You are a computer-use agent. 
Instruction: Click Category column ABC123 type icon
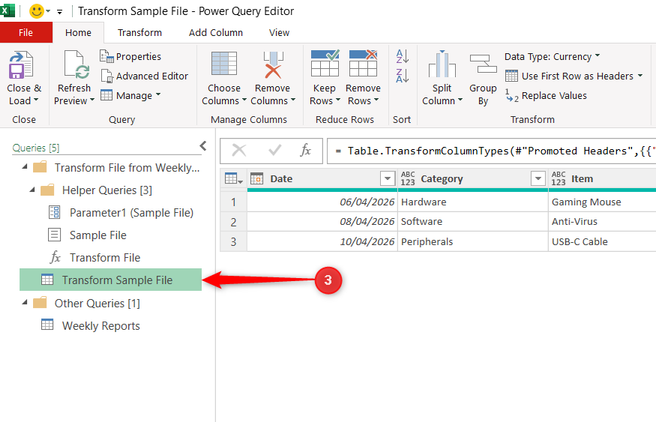point(407,179)
